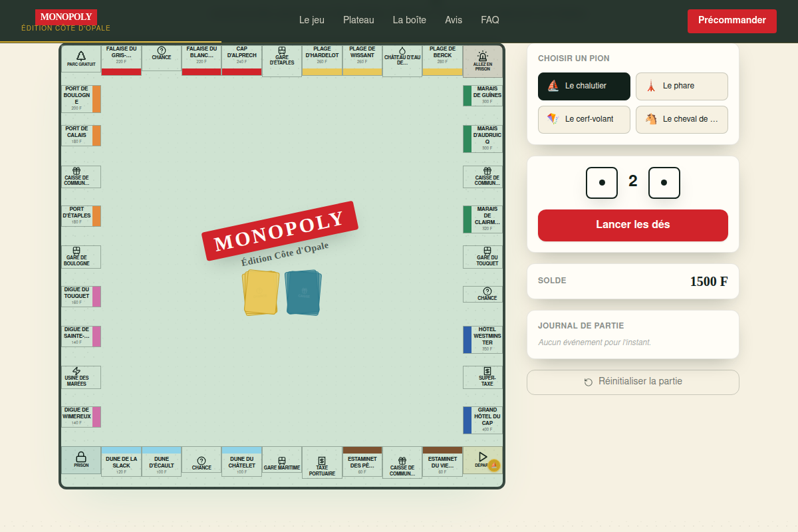Click the Dune d'Écault property

(x=162, y=461)
